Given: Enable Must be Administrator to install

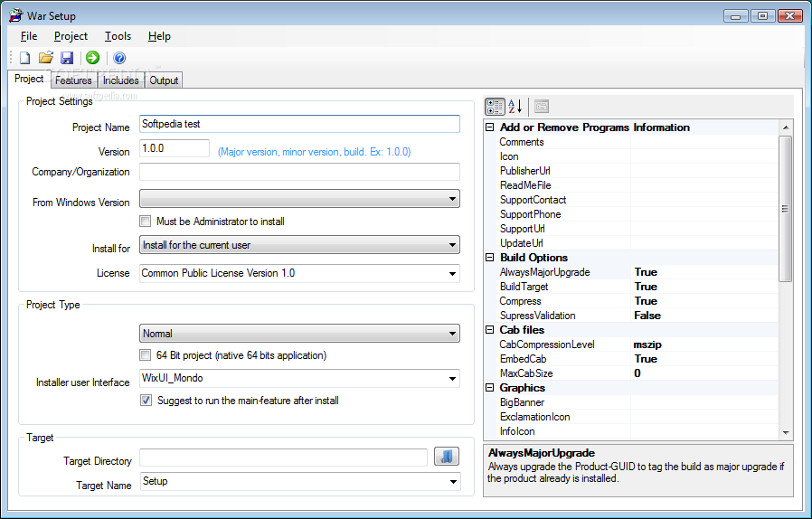Looking at the screenshot, I should coord(146,221).
